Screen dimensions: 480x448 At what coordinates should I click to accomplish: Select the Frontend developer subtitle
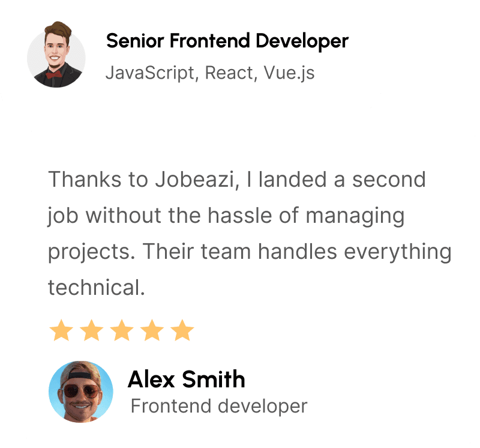pos(219,407)
